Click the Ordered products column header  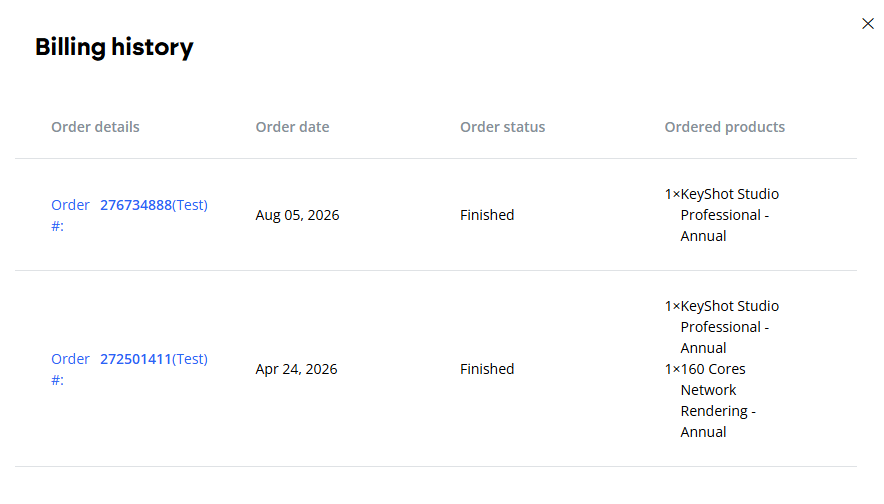[x=724, y=127]
